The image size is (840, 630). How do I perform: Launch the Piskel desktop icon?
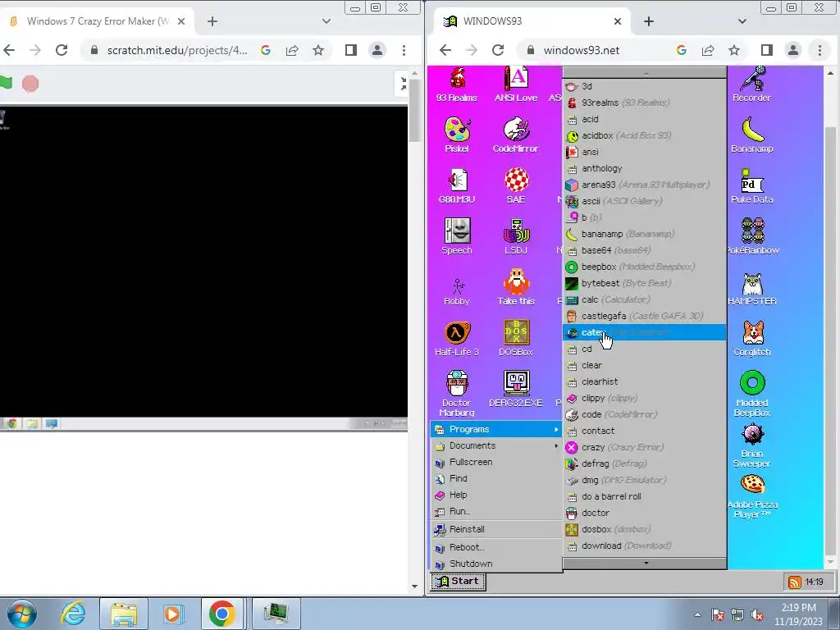[x=456, y=135]
